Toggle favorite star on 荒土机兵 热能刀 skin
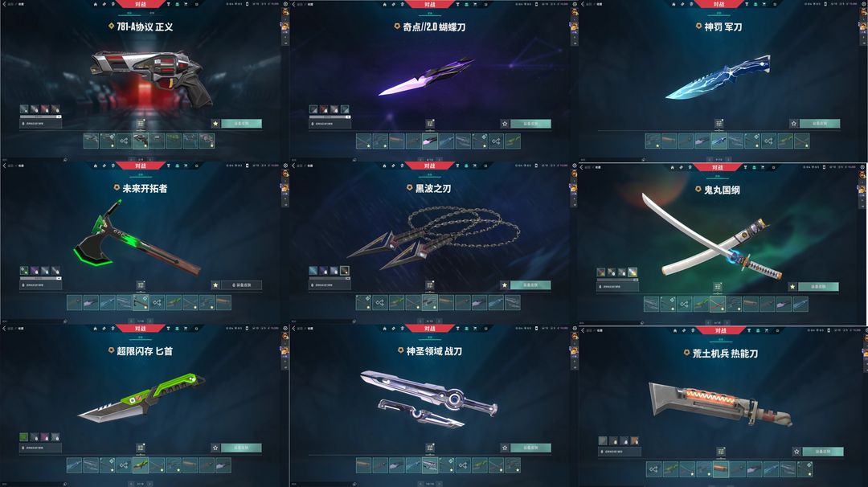This screenshot has width=868, height=487. 796,452
